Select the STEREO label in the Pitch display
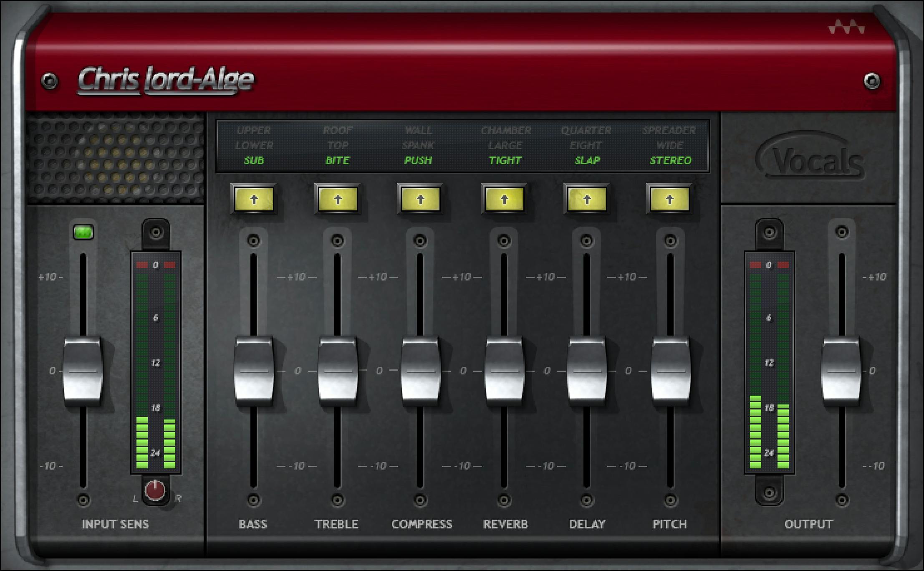924x571 pixels. click(x=671, y=161)
